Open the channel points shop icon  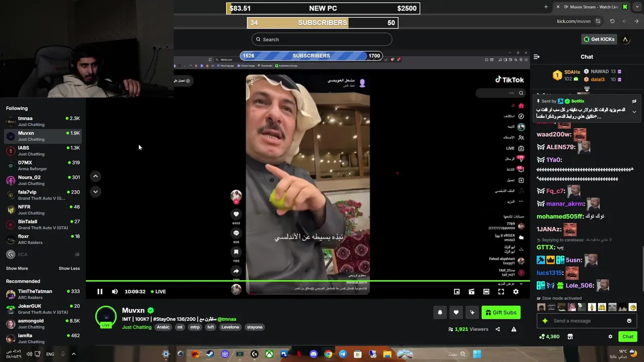pyautogui.click(x=570, y=337)
